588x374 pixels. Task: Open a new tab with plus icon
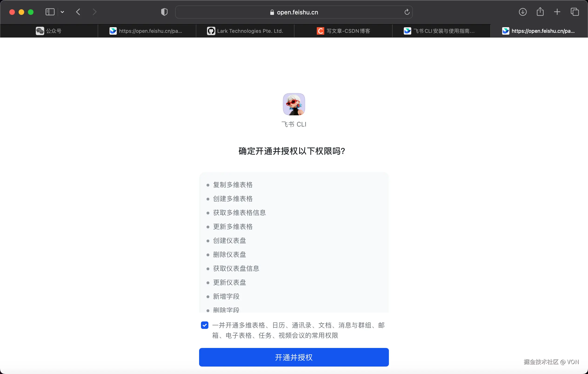[x=557, y=12]
